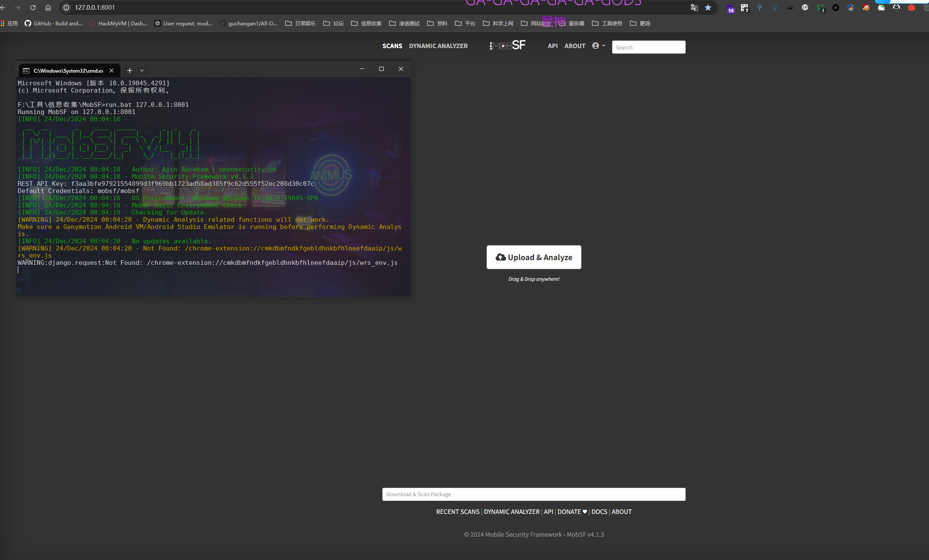Open the printer plus extension icon
Image resolution: width=929 pixels, height=560 pixels.
(881, 8)
